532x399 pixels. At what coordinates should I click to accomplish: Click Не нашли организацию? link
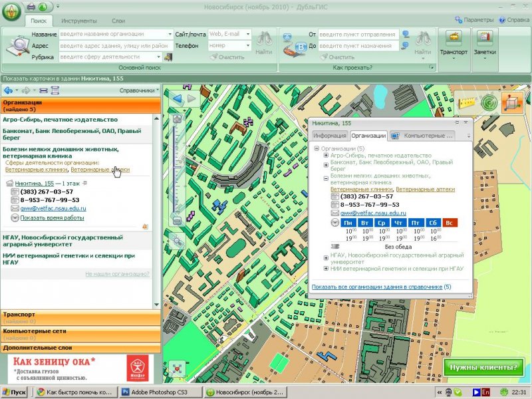tap(117, 274)
